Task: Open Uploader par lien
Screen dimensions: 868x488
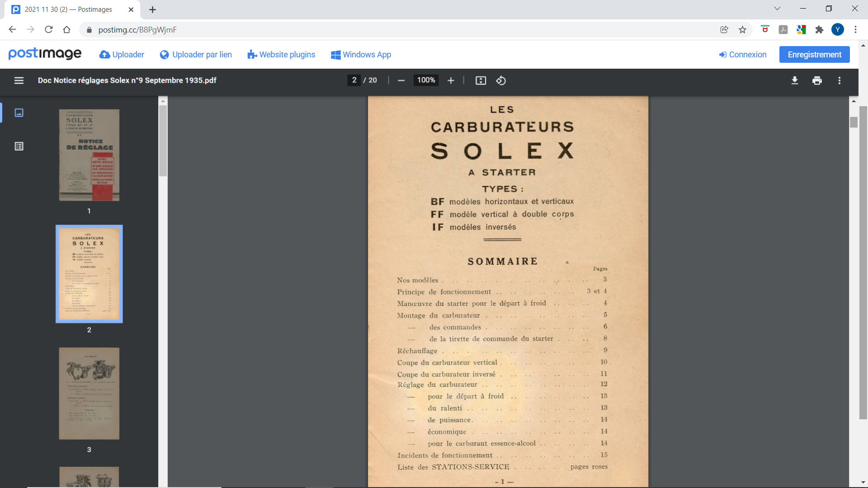Action: (196, 55)
